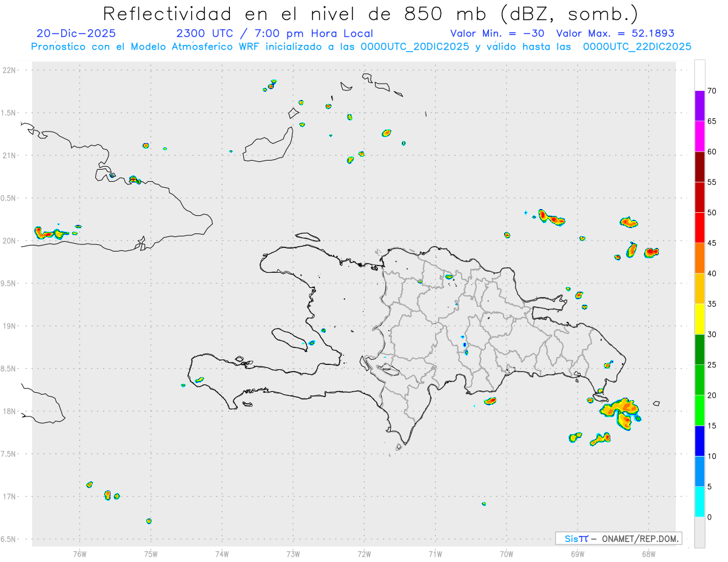This screenshot has height=562, width=728.
Task: Click the latitude axis label '19N'
Action: (x=10, y=326)
